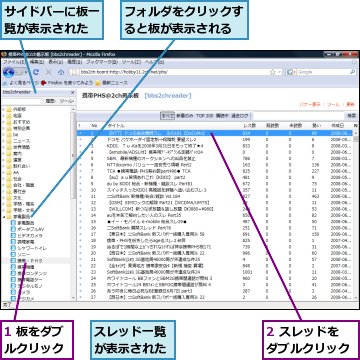Screen dimensions: 360x360
Task: Stop loading with the X toolbar icon
Action: click(x=48, y=72)
